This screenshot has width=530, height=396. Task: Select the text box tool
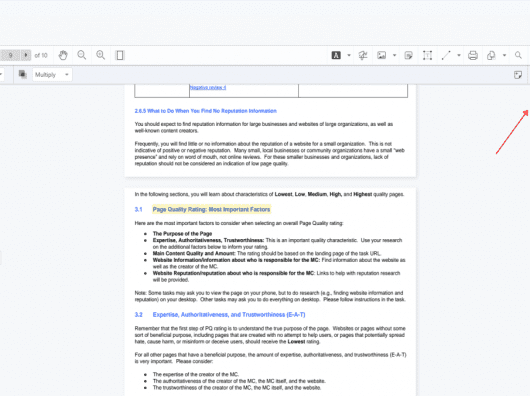427,55
